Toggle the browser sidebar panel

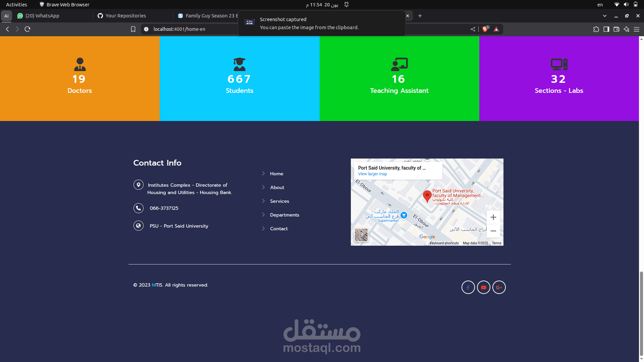pyautogui.click(x=606, y=29)
